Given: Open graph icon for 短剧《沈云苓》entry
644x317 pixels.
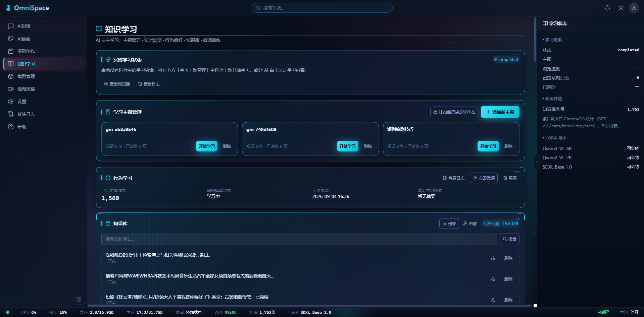Looking at the screenshot, I should (493, 300).
